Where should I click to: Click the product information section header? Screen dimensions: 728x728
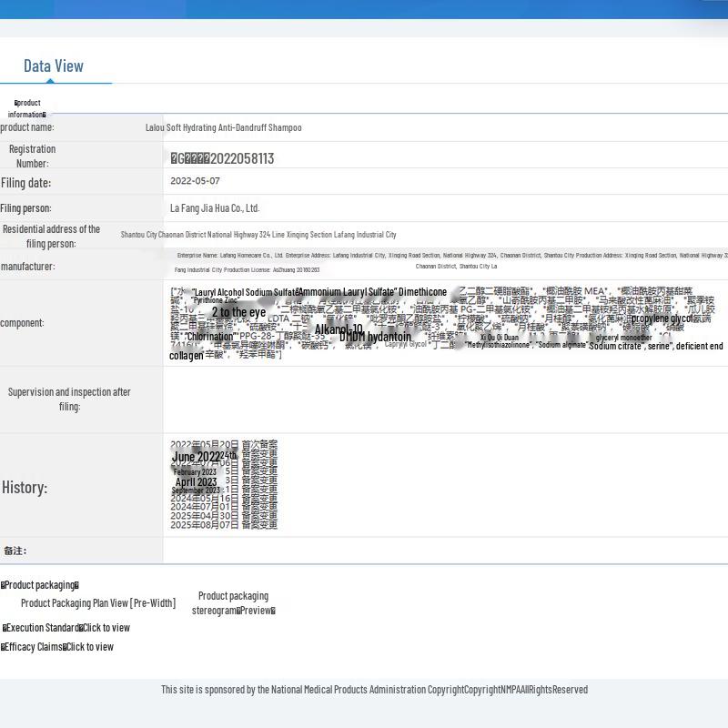27,108
